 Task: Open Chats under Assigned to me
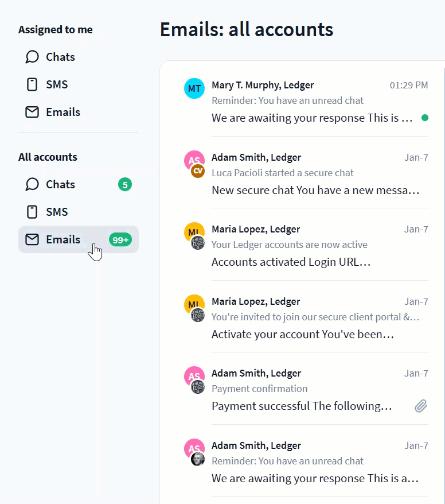[60, 57]
